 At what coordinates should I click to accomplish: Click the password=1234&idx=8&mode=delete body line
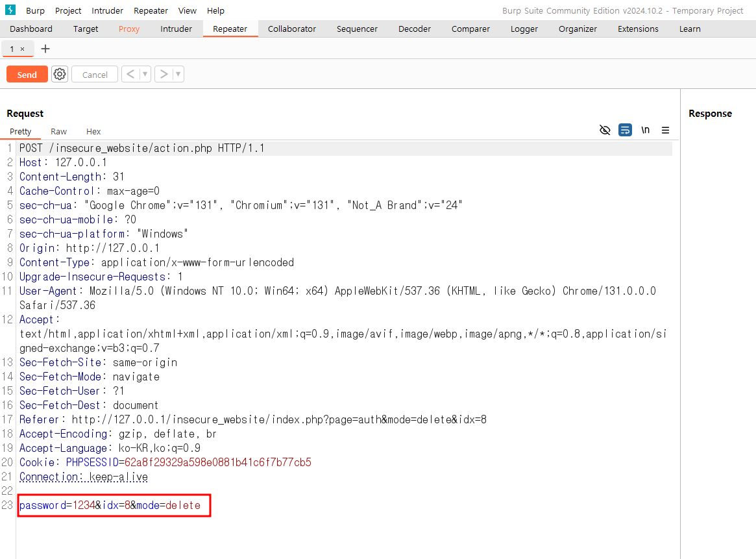tap(110, 506)
